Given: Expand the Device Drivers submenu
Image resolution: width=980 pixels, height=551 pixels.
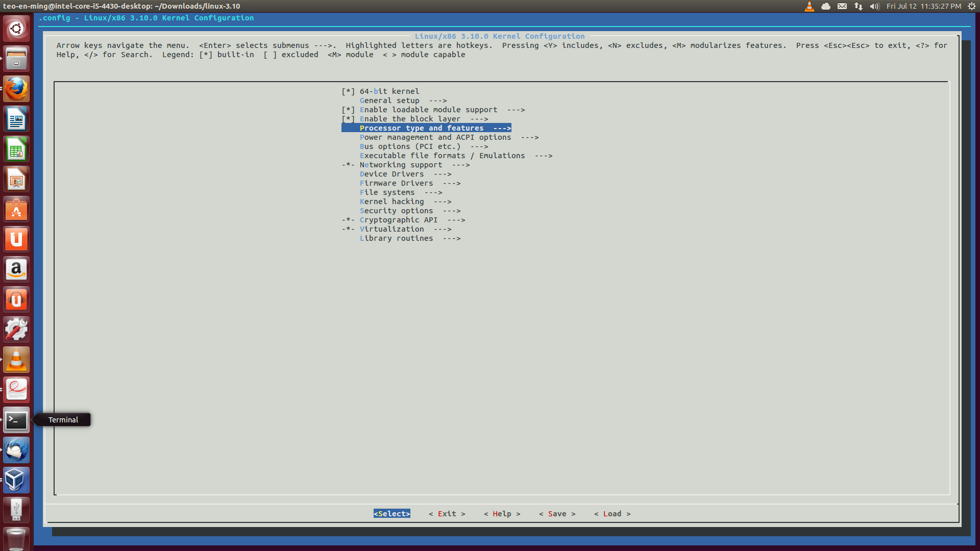Looking at the screenshot, I should [x=391, y=174].
